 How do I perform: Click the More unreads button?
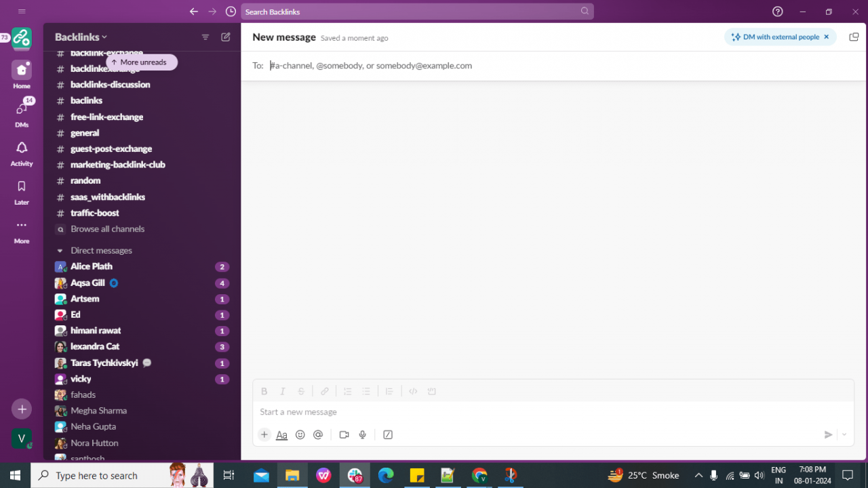click(x=142, y=62)
